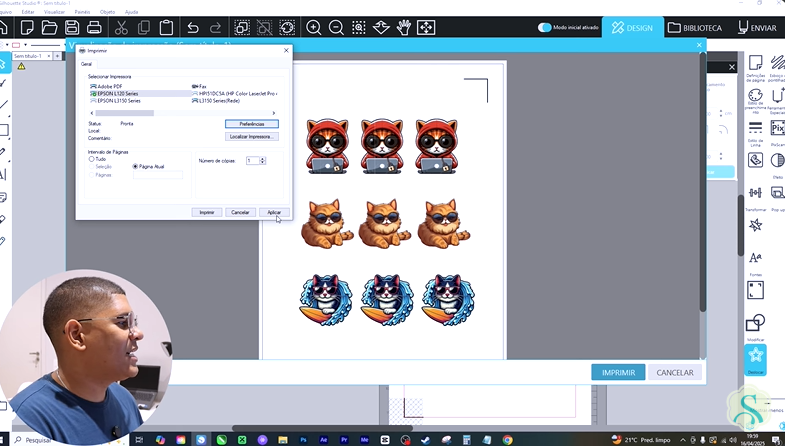
Task: Click the Deselect All icon
Action: click(x=264, y=28)
